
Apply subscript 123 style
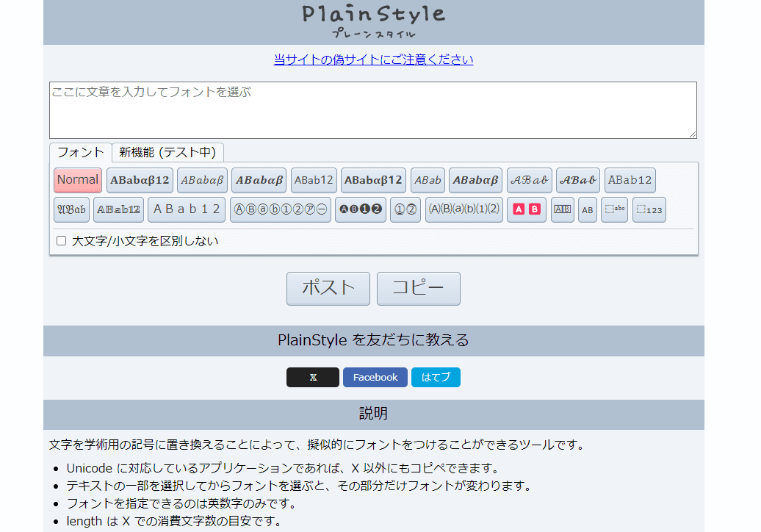(649, 209)
